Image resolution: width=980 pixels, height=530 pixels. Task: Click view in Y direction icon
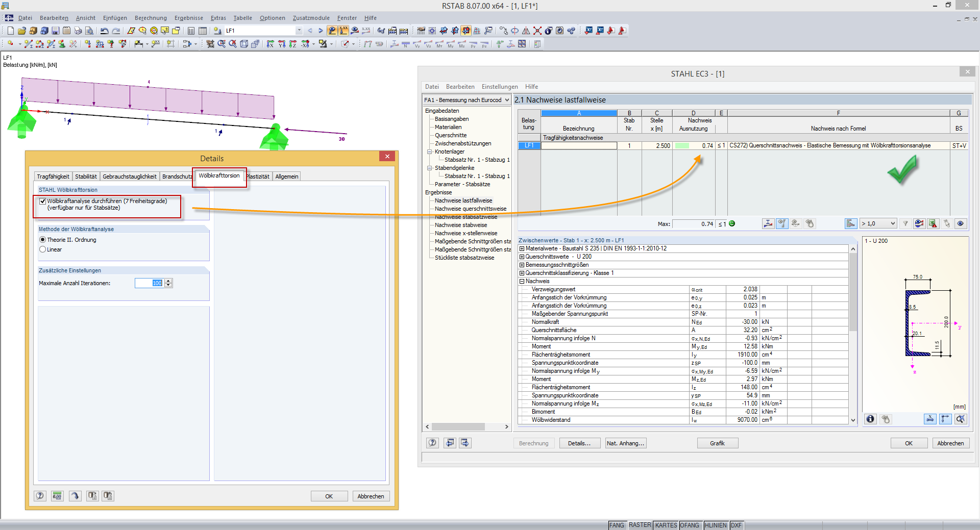[282, 44]
